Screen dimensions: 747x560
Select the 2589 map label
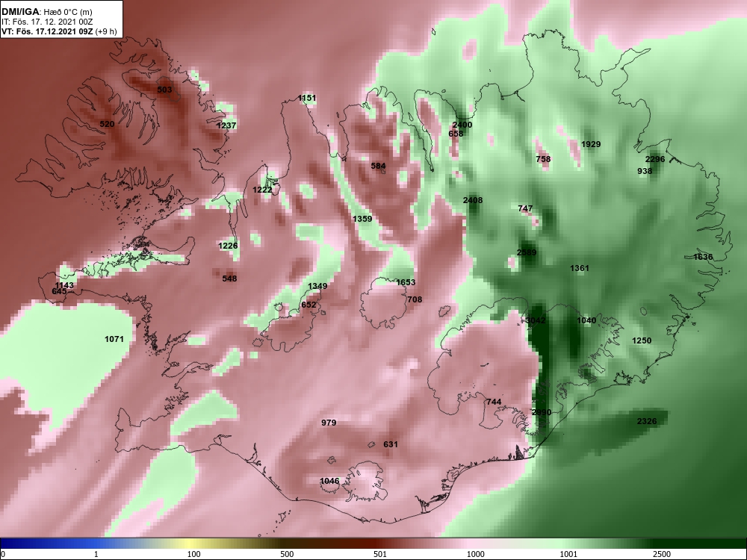[527, 252]
